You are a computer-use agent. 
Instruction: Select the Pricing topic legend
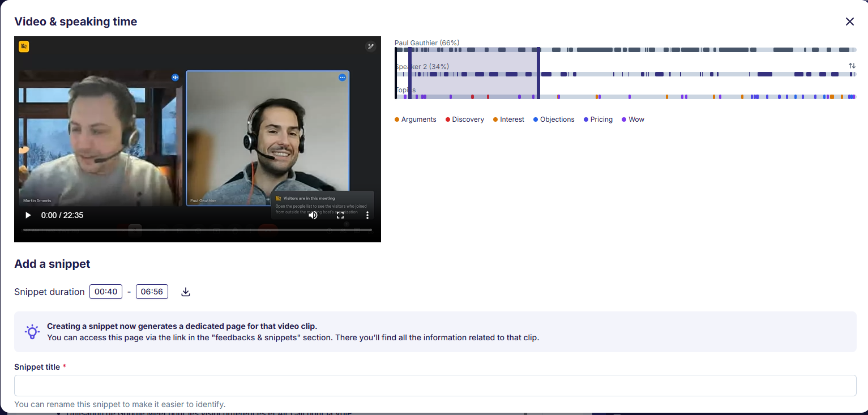click(598, 119)
